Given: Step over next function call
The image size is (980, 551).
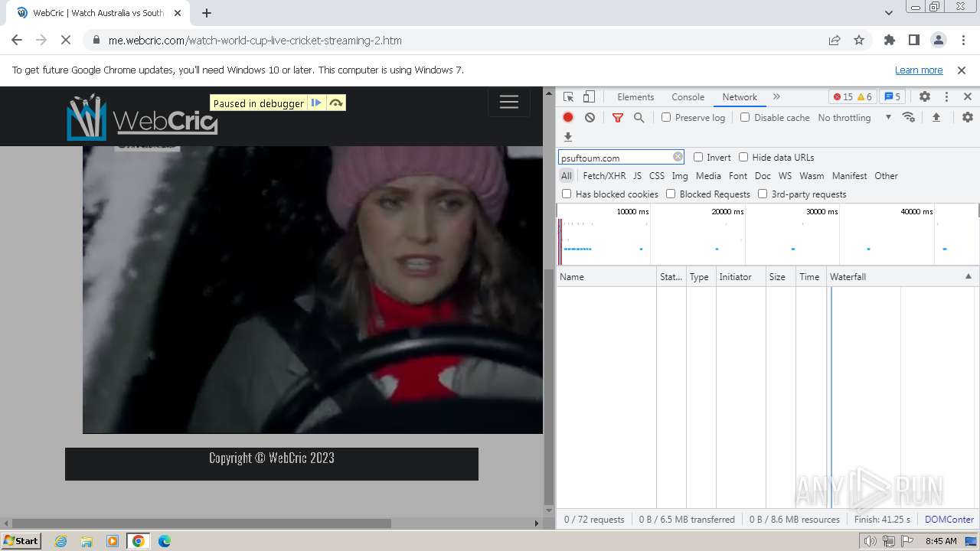Looking at the screenshot, I should pos(336,103).
